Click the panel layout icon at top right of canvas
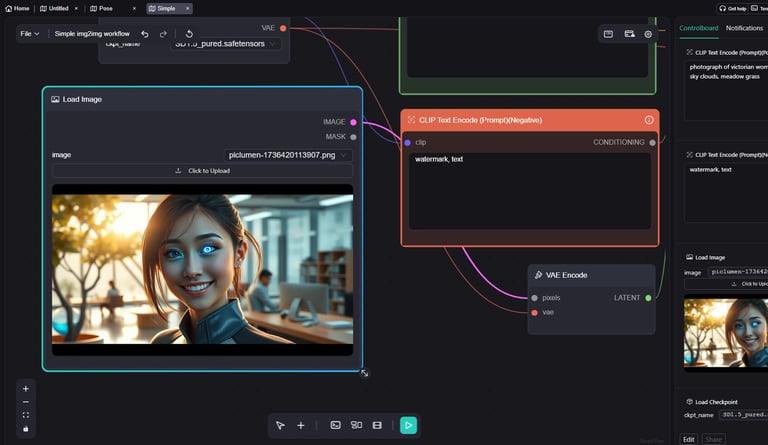This screenshot has width=768, height=445. pyautogui.click(x=608, y=34)
